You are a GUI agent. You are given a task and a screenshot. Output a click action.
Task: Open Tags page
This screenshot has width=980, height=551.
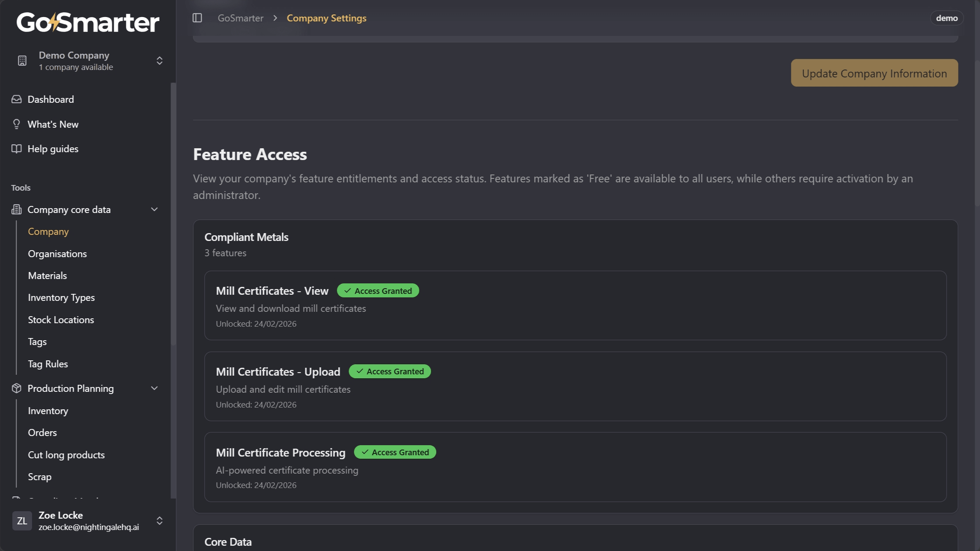[37, 342]
